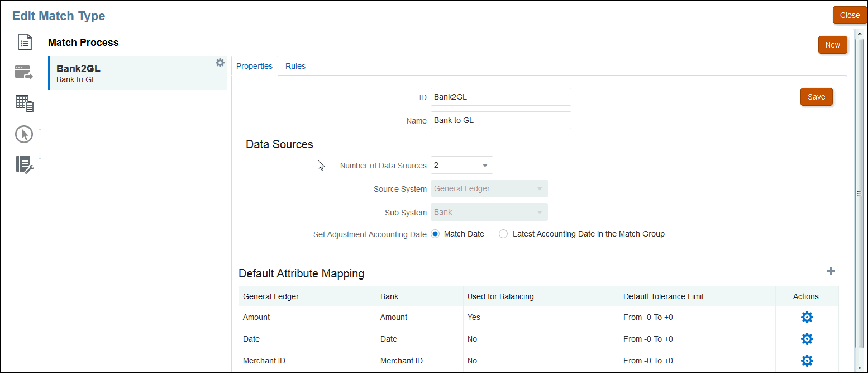Open the Data Sources sidebar icon
The width and height of the screenshot is (868, 373).
[x=24, y=72]
